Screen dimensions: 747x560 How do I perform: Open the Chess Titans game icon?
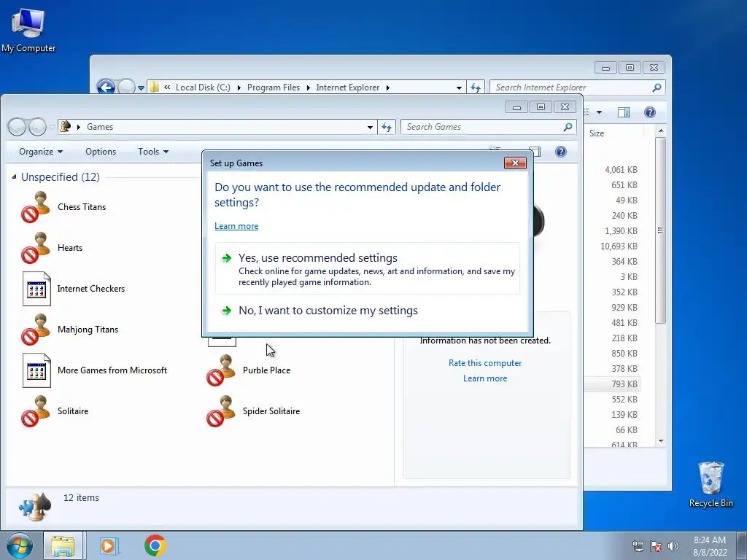[36, 207]
